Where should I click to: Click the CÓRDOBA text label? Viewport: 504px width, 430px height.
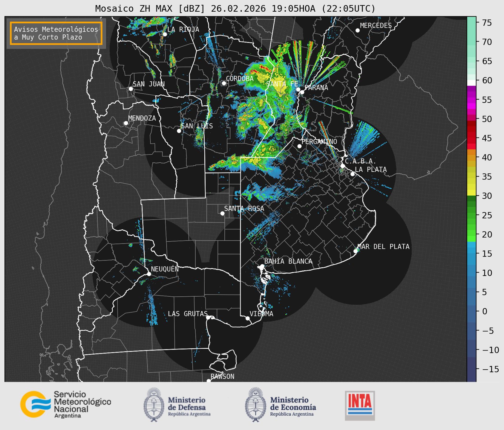[x=240, y=79]
